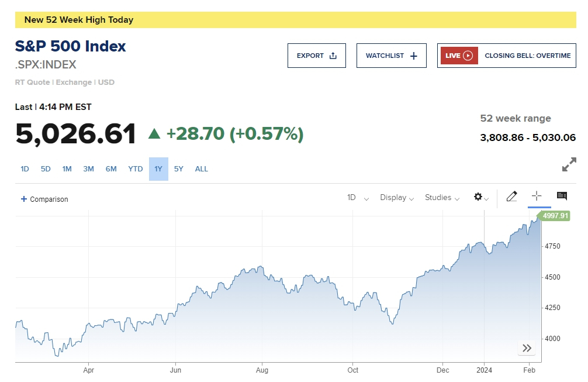Select the 1Y range toggle
588x382 pixels.
pos(158,169)
